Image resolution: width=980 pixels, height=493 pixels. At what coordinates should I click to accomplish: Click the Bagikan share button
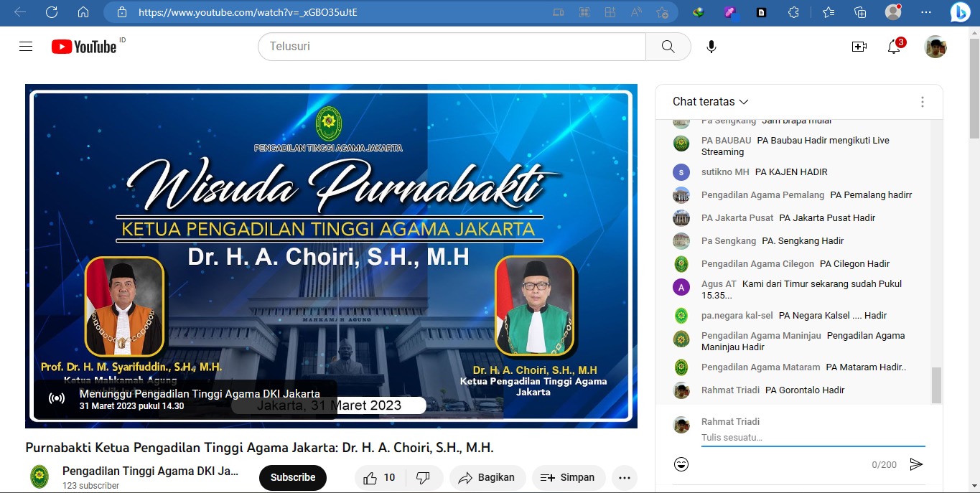point(487,478)
